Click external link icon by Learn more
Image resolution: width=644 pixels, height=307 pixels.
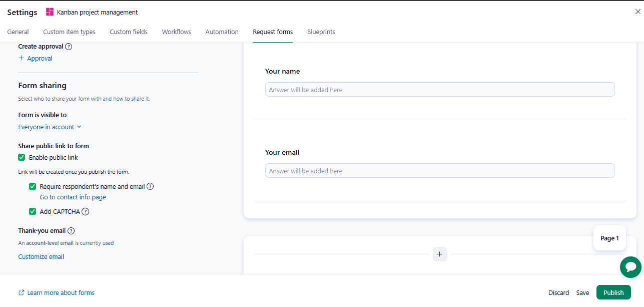[22, 292]
